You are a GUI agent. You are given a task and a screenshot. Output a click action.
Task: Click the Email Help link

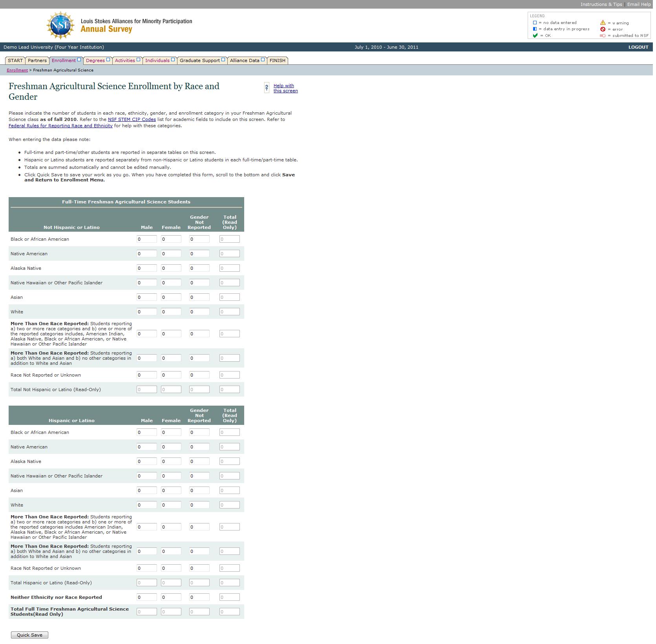point(639,4)
